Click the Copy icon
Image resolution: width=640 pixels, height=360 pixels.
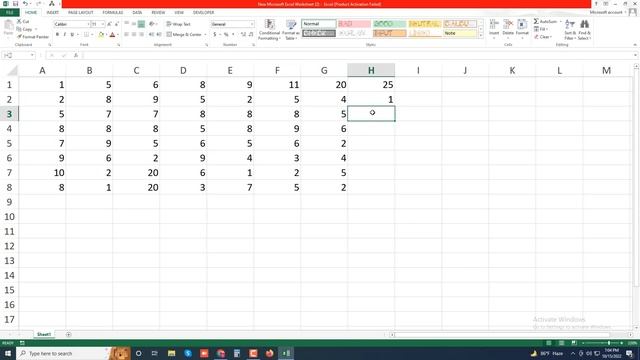click(x=19, y=29)
